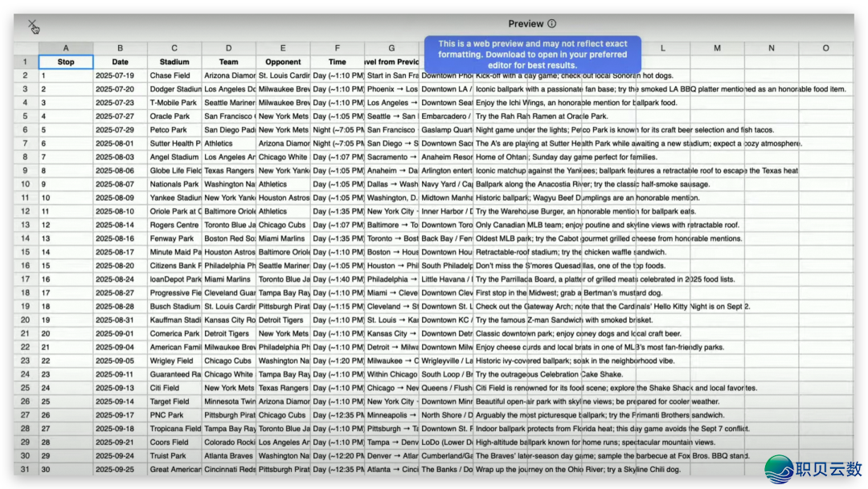This screenshot has width=868, height=489.
Task: Click the 'Night (~7:05 PM' time cell in row 6
Action: click(x=337, y=129)
